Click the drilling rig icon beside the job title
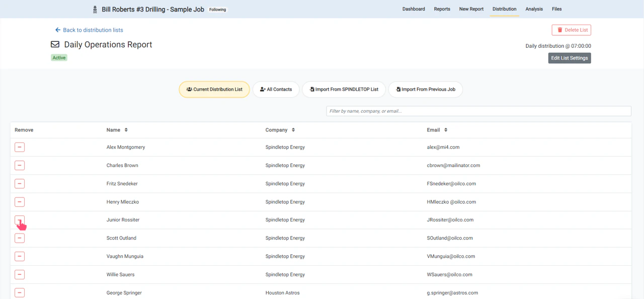Viewport: 644px width, 299px height. pyautogui.click(x=95, y=9)
